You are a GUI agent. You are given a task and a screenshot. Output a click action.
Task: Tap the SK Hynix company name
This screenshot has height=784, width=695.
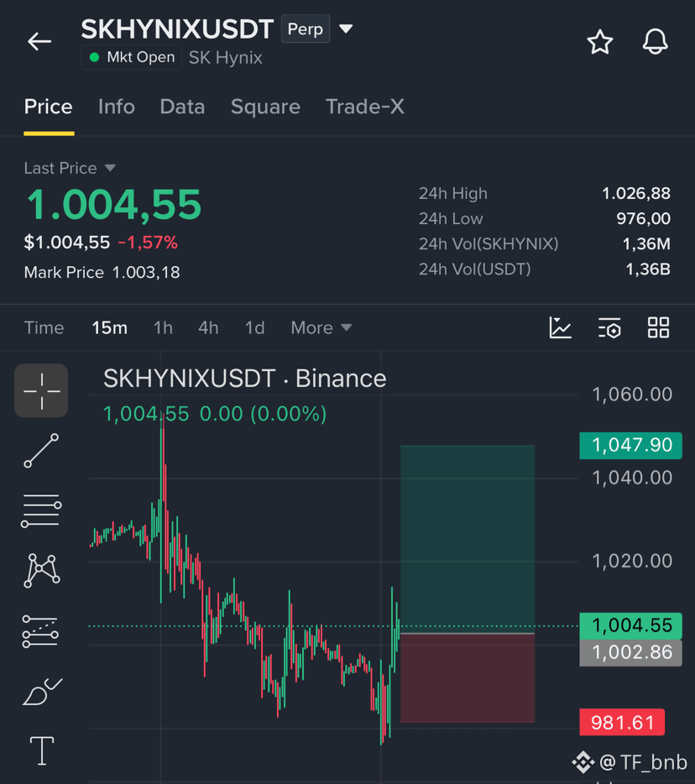coord(226,58)
